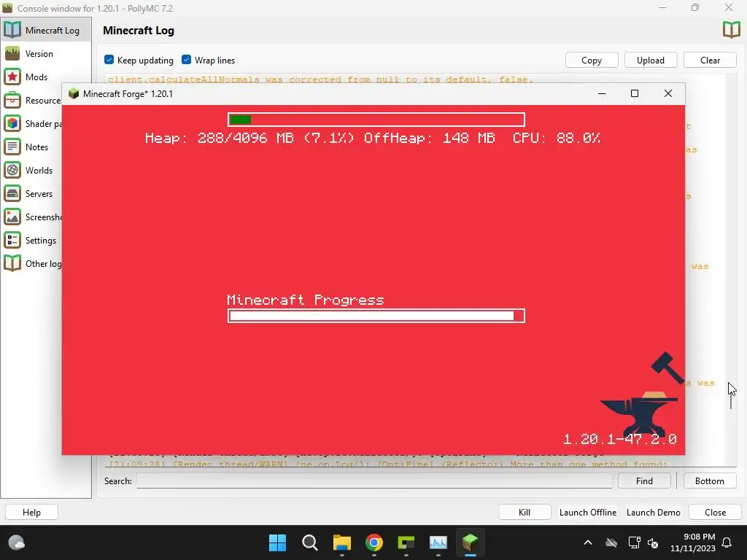Click the muted volume tray icon

click(x=653, y=542)
